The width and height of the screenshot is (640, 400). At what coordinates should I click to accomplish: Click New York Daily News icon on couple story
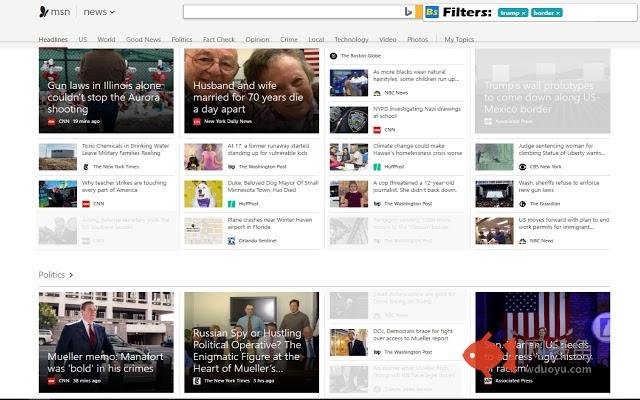click(x=197, y=121)
